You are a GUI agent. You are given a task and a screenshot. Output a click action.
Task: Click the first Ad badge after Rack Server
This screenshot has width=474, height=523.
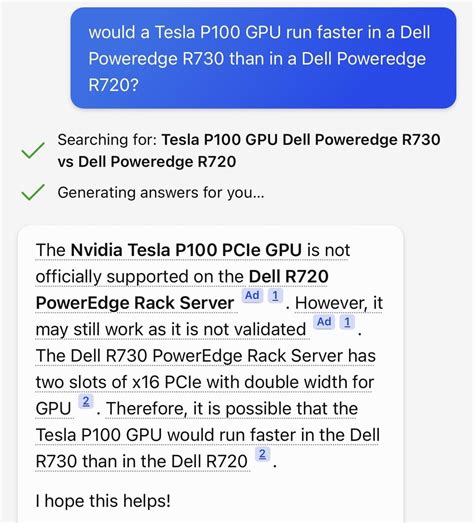click(252, 296)
